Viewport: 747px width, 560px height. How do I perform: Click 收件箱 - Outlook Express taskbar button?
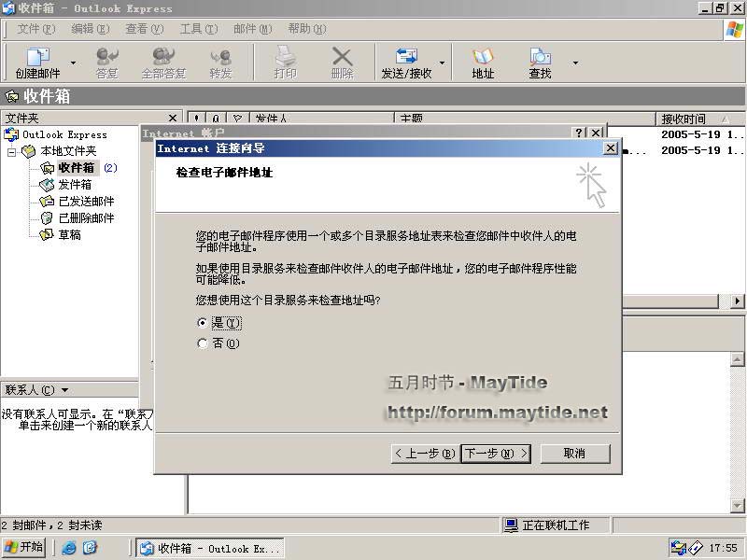tap(209, 548)
